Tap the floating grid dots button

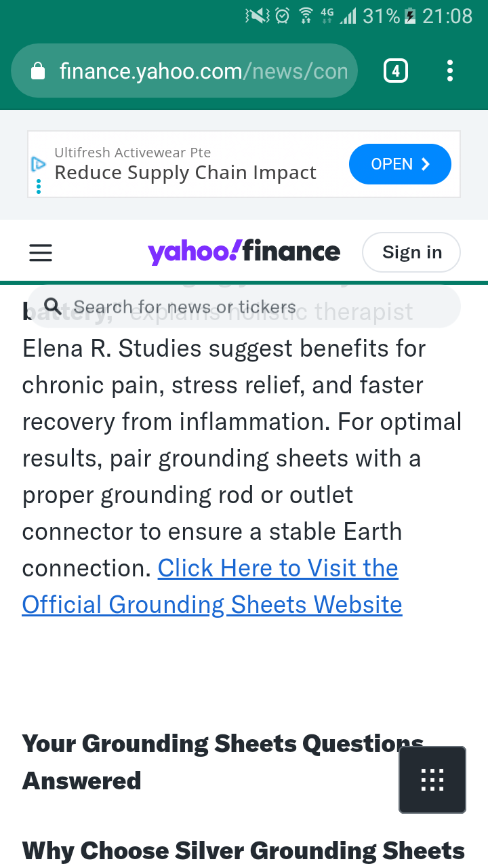[x=432, y=780]
